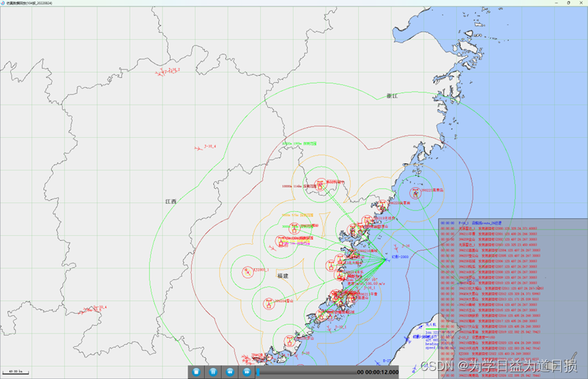Pause the simulation replay
Screen dimensions: 588x379
(x=213, y=372)
